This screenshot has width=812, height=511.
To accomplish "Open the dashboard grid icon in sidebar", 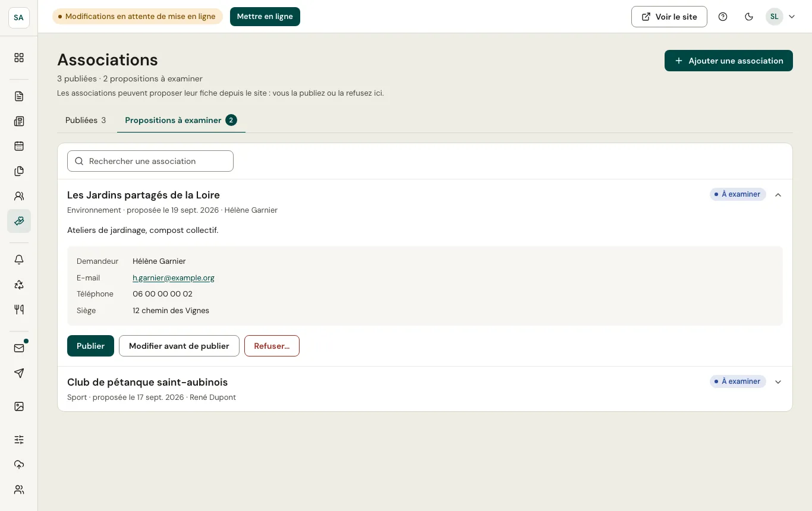I will pyautogui.click(x=19, y=58).
